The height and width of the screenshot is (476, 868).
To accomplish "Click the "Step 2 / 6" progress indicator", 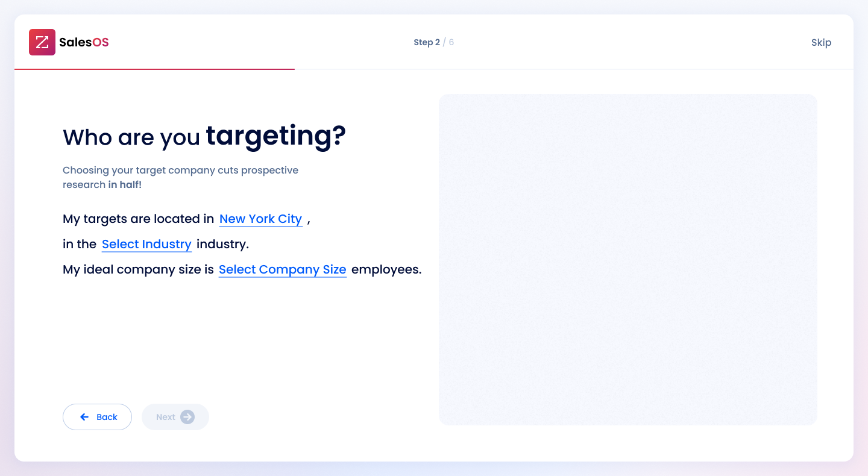I will (433, 42).
